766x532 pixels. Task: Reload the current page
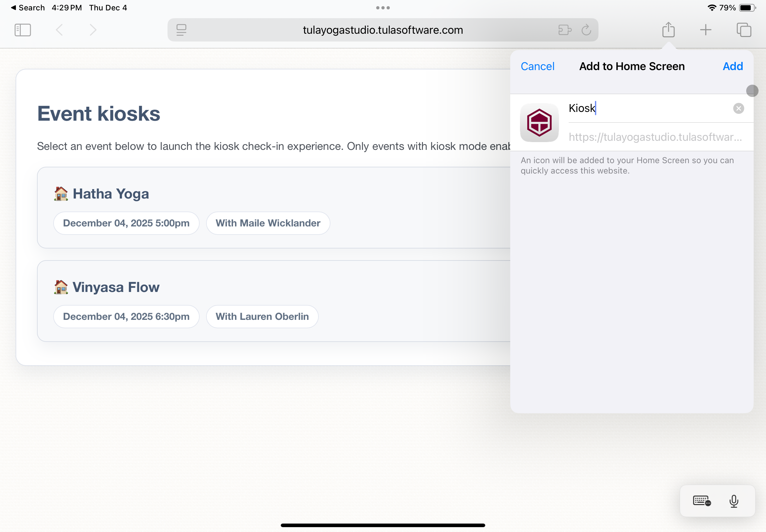[x=586, y=30]
